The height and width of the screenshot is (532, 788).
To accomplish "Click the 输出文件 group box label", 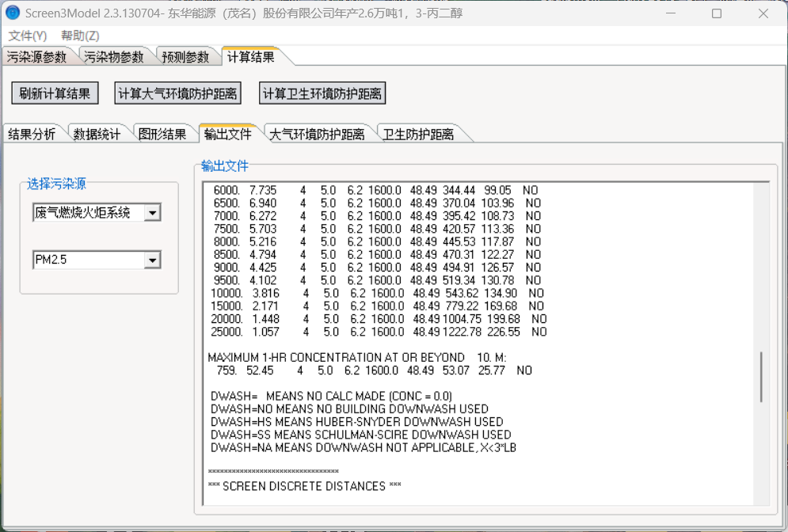I will pos(225,165).
